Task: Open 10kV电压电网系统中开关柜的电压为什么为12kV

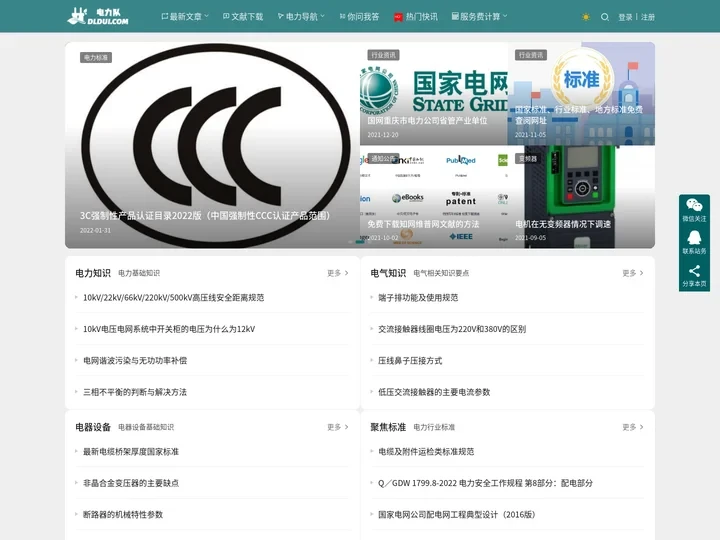Action: tap(169, 329)
